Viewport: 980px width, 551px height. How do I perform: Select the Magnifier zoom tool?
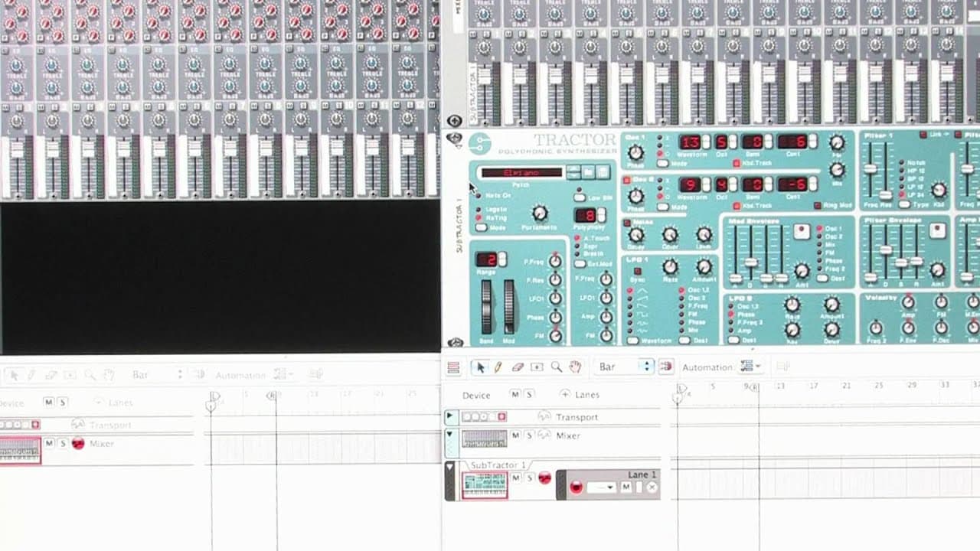(x=557, y=367)
